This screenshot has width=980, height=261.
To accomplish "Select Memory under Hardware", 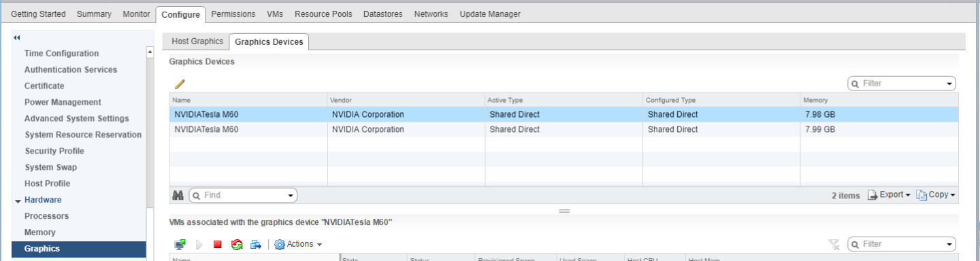I will 39,233.
